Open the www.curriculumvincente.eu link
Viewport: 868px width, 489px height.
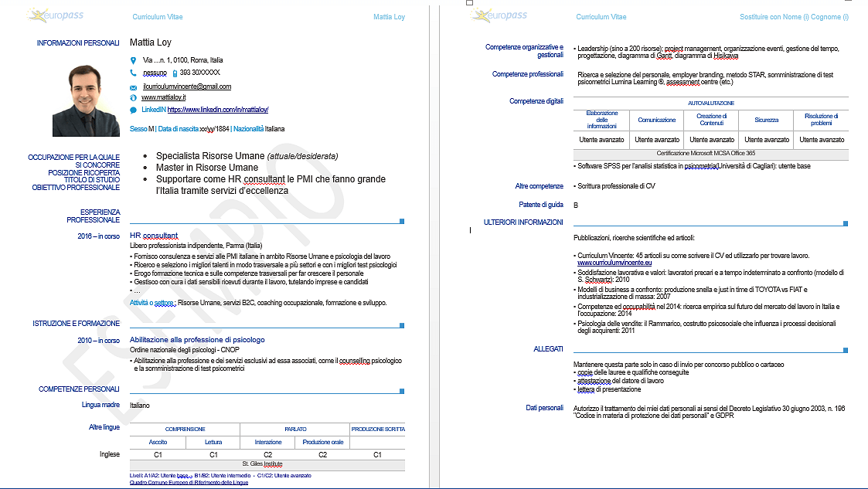tap(614, 263)
